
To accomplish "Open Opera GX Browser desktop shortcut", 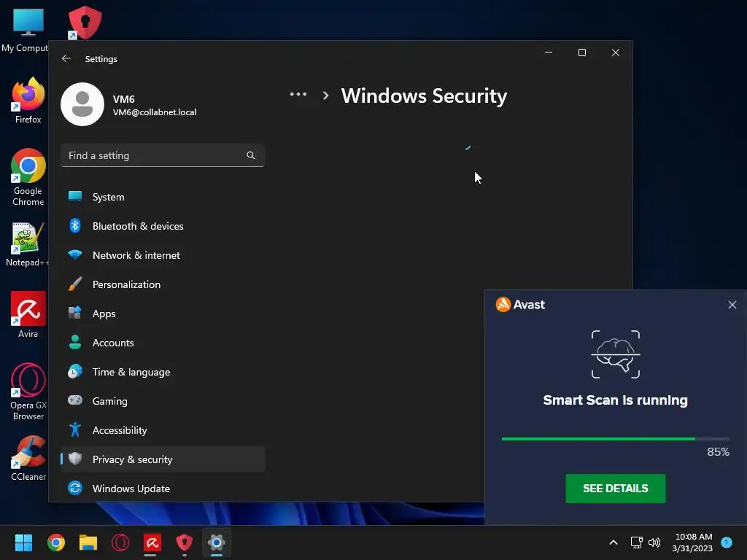I will (x=28, y=392).
